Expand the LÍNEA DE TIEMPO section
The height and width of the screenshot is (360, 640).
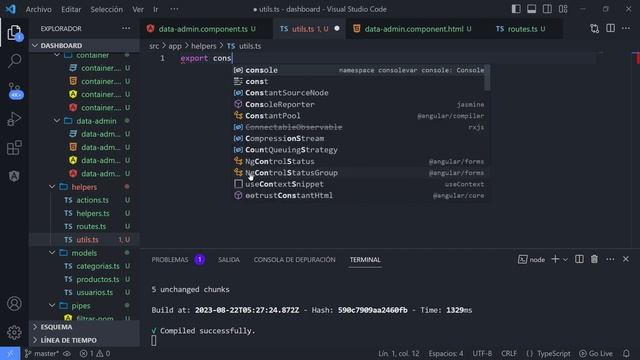[84, 340]
